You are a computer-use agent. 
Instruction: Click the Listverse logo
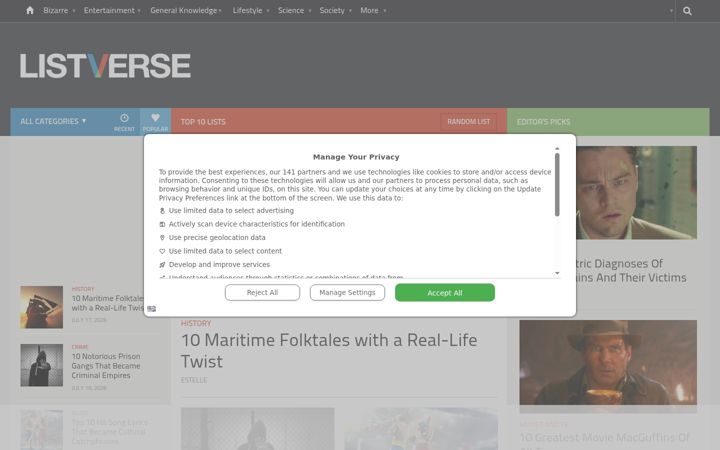click(105, 66)
